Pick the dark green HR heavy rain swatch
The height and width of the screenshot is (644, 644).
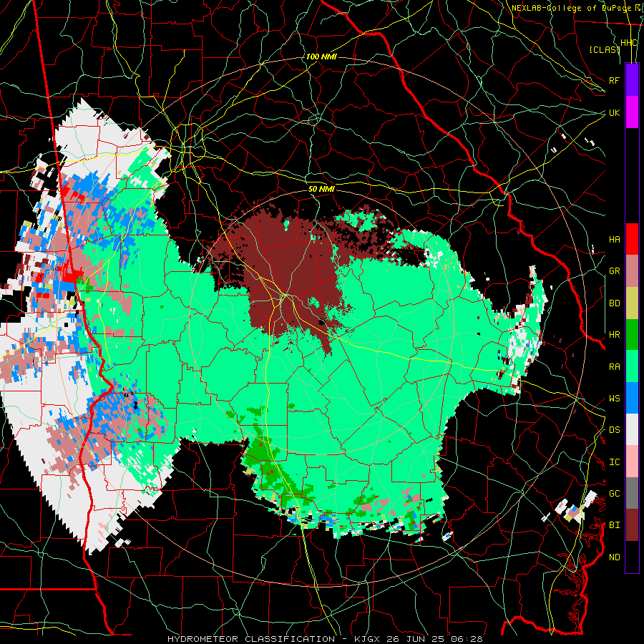[632, 335]
